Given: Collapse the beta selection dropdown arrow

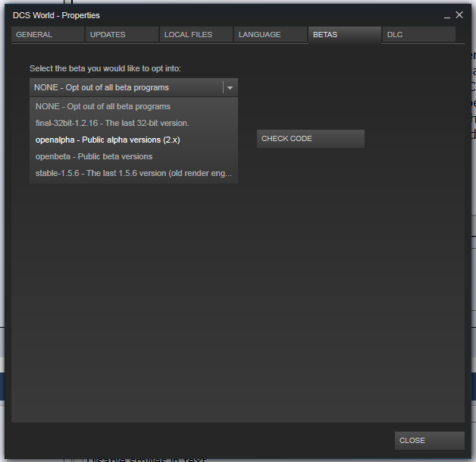Looking at the screenshot, I should pos(230,88).
